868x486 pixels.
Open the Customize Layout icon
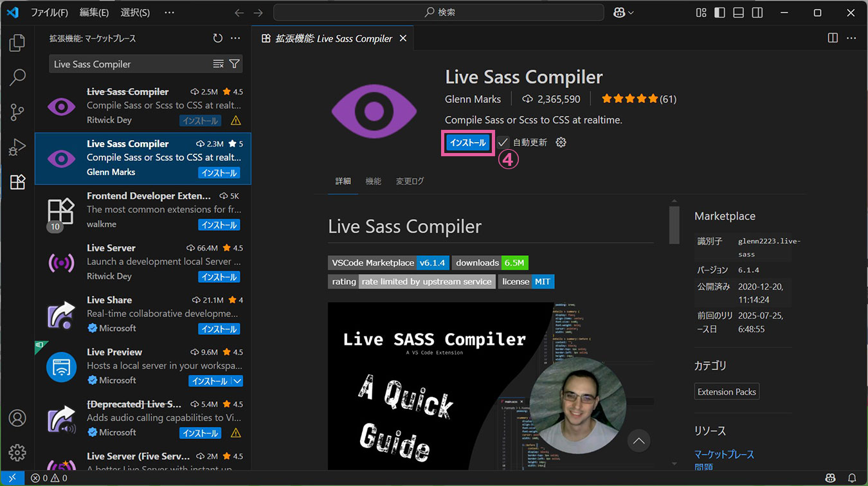point(701,13)
